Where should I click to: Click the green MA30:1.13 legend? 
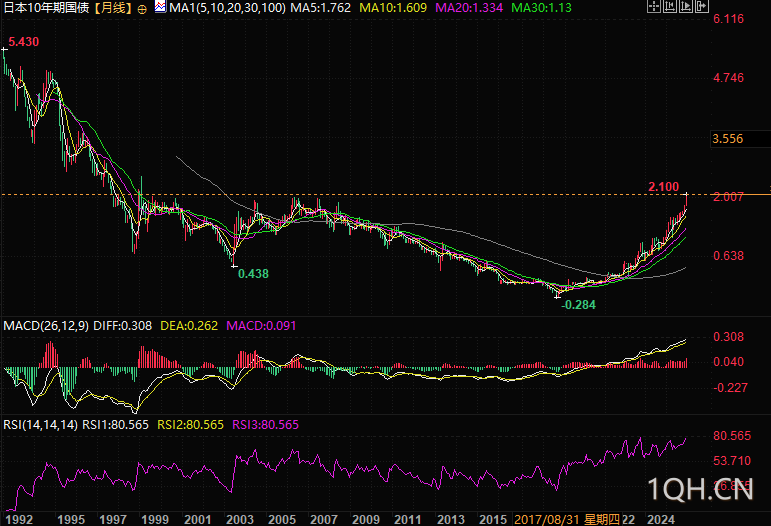point(539,8)
